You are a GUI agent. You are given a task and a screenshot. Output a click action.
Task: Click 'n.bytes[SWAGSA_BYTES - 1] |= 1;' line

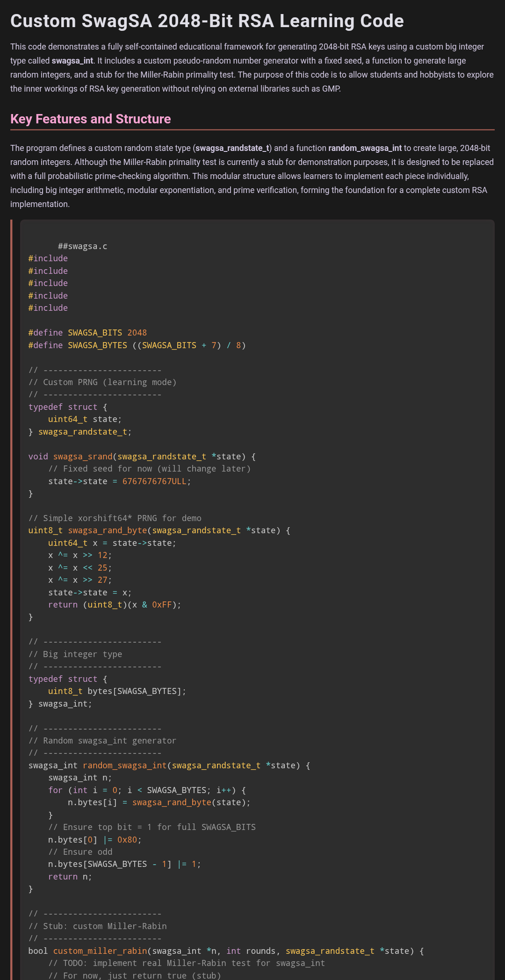[x=124, y=864]
